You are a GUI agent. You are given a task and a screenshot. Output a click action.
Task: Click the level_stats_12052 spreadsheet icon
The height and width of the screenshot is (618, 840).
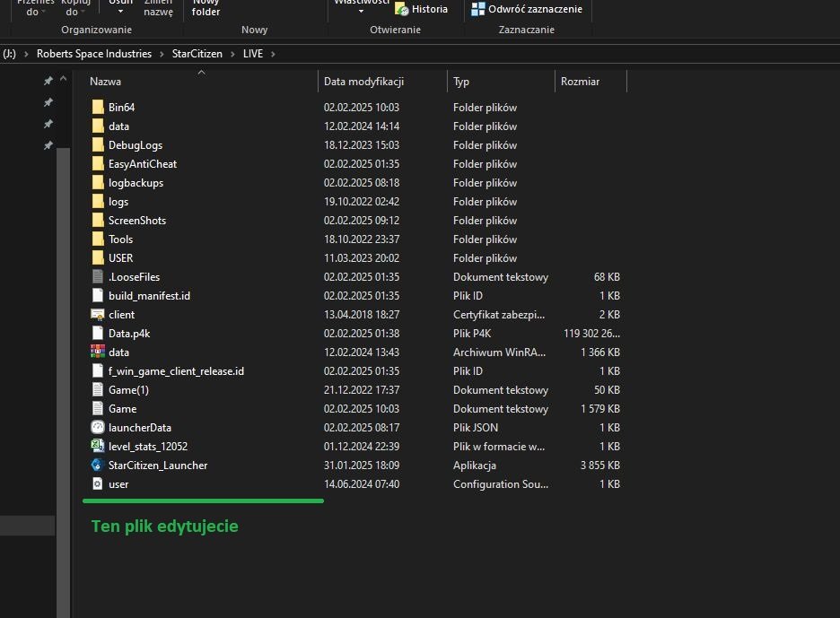pos(98,446)
